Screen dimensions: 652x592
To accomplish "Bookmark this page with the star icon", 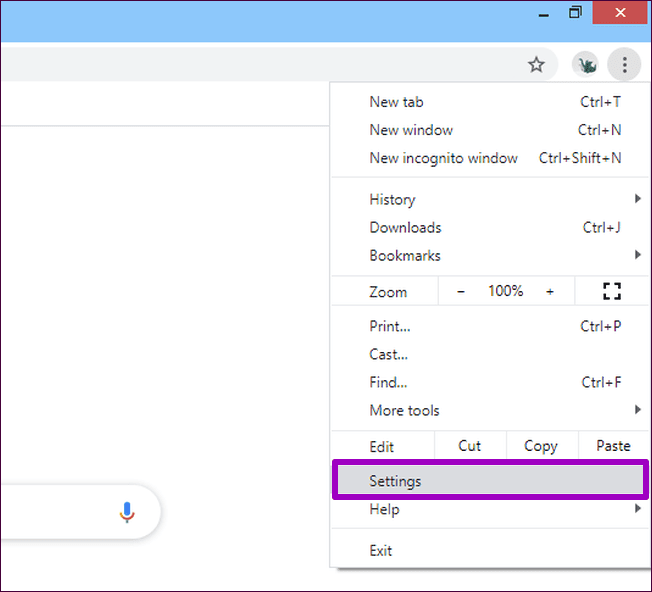I will pos(536,65).
